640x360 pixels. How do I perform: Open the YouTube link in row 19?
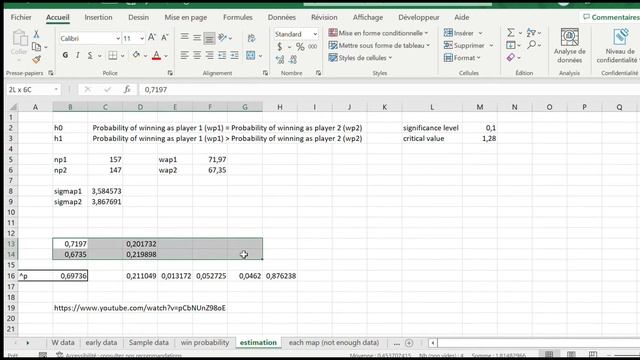click(x=140, y=308)
